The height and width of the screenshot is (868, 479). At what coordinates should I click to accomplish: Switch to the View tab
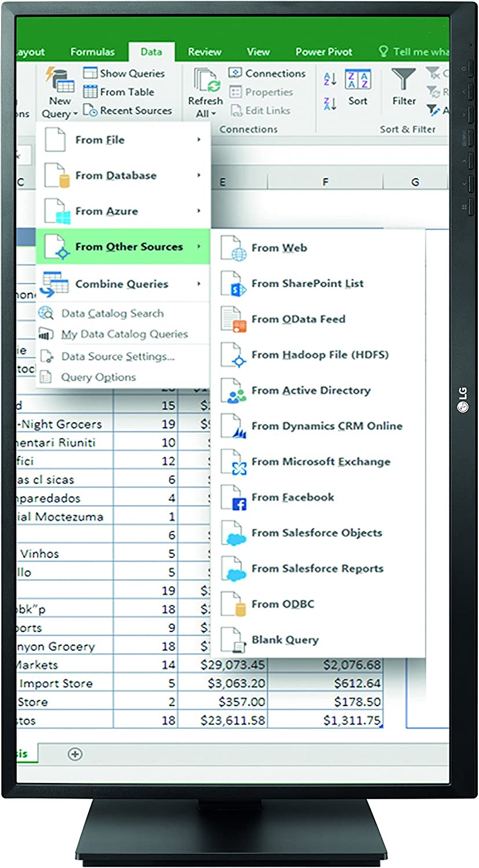[x=258, y=52]
